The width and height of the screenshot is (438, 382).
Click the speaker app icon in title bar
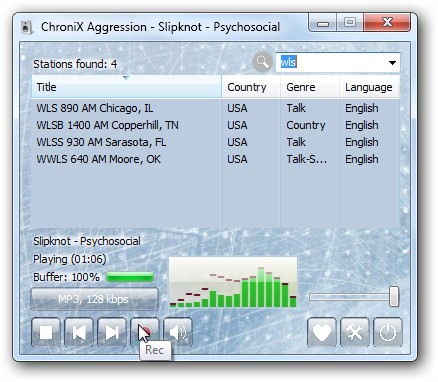(27, 27)
